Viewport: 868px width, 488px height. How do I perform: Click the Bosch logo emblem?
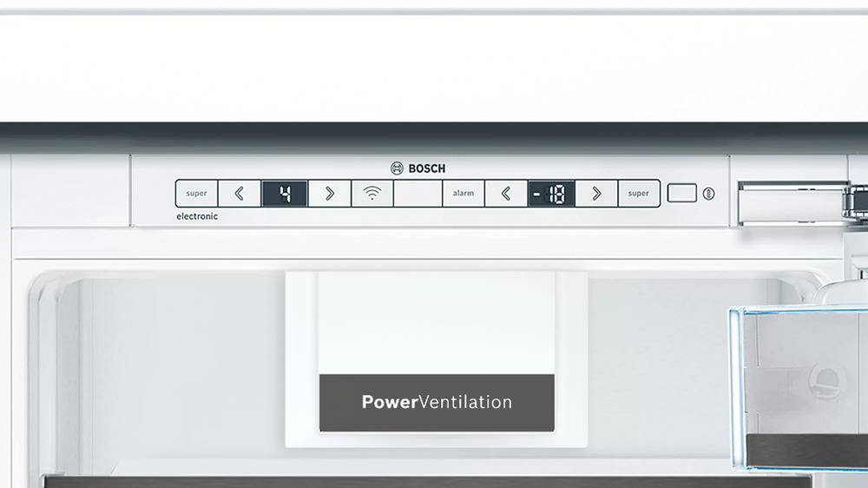click(x=397, y=168)
